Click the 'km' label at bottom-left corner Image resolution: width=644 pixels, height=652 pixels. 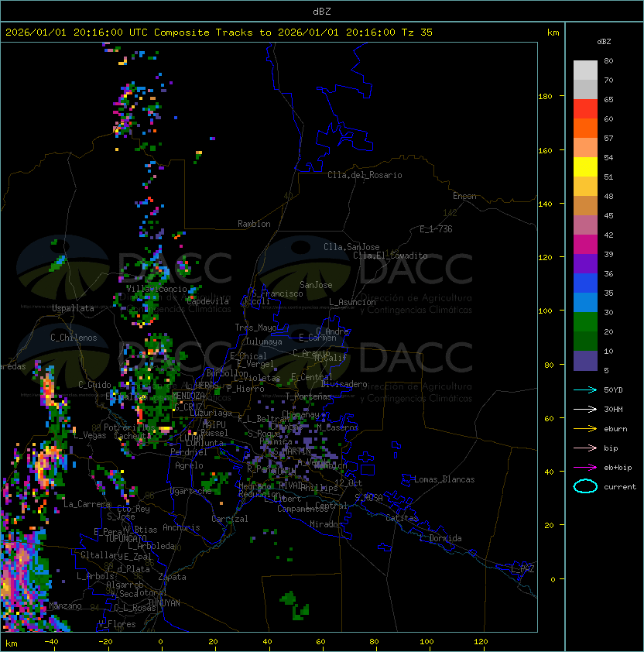pos(12,643)
